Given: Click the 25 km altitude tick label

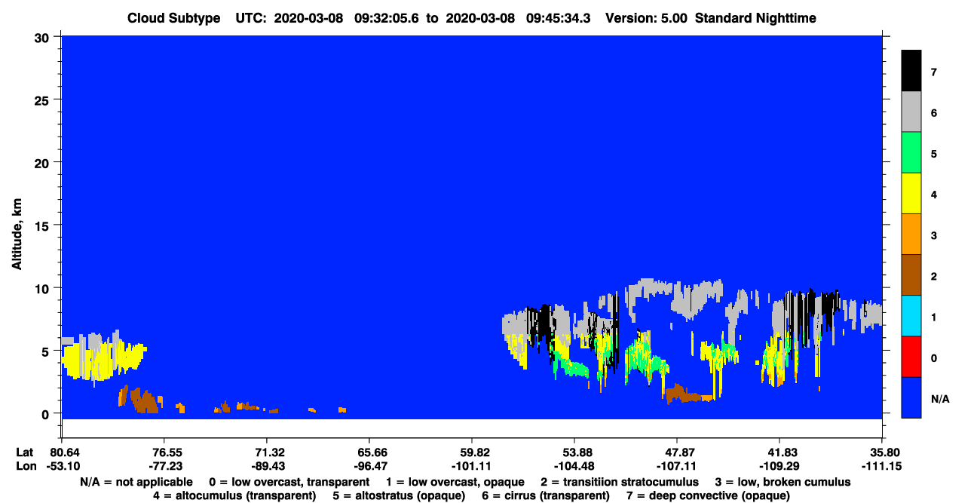Looking at the screenshot, I should pyautogui.click(x=44, y=100).
